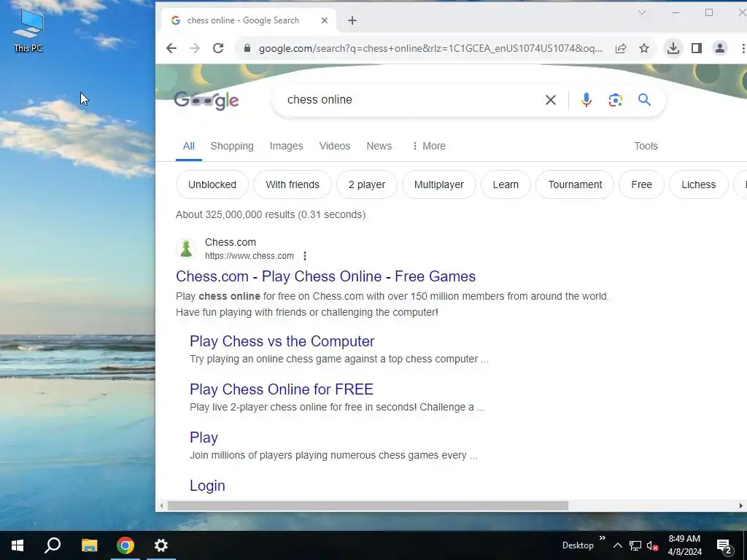
Task: Click the Desktop toolbar label on taskbar
Action: click(578, 545)
